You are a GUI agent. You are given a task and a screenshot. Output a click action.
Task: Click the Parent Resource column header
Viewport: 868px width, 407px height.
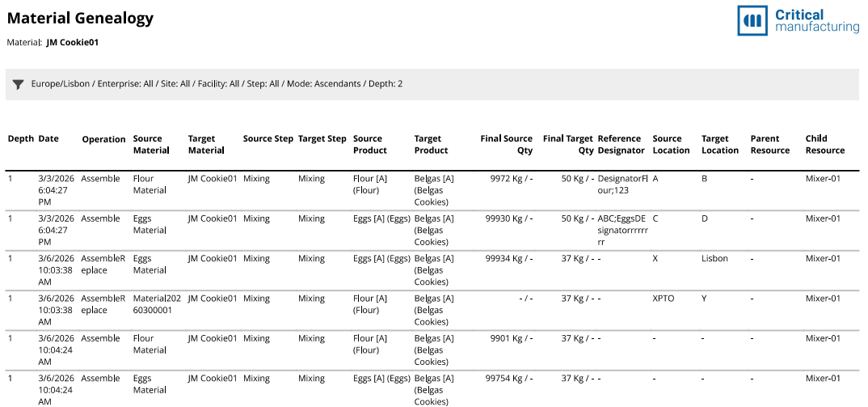click(769, 144)
